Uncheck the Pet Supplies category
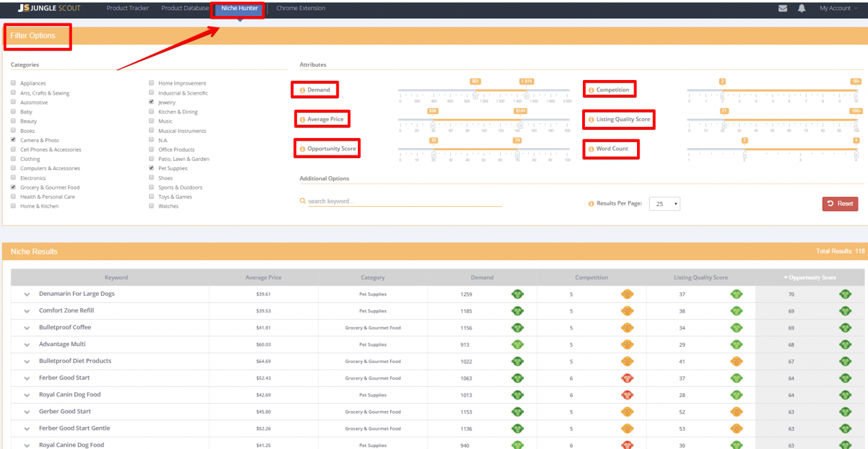The height and width of the screenshot is (449, 868). pos(152,168)
